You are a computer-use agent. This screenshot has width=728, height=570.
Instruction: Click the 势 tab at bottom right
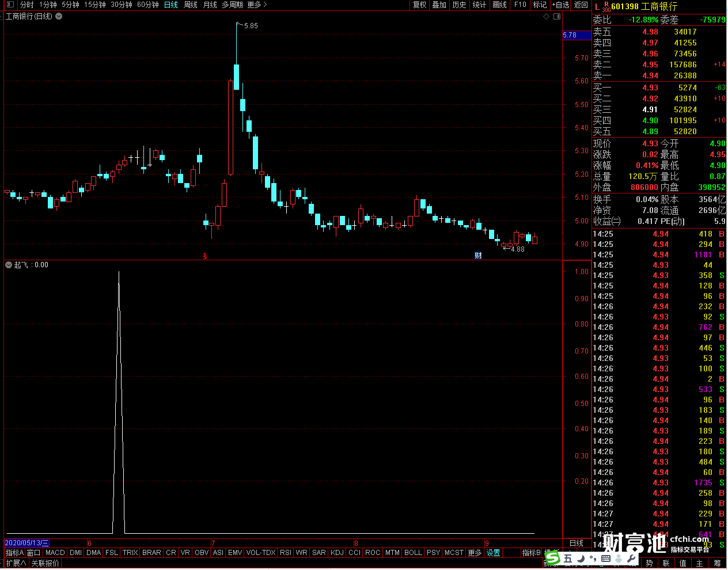(649, 563)
